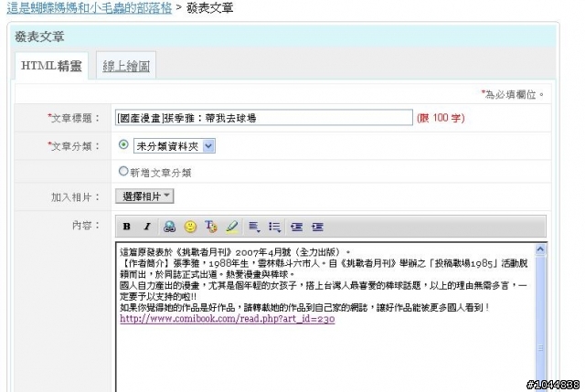Open the smiley emoticon picker

coord(190,227)
